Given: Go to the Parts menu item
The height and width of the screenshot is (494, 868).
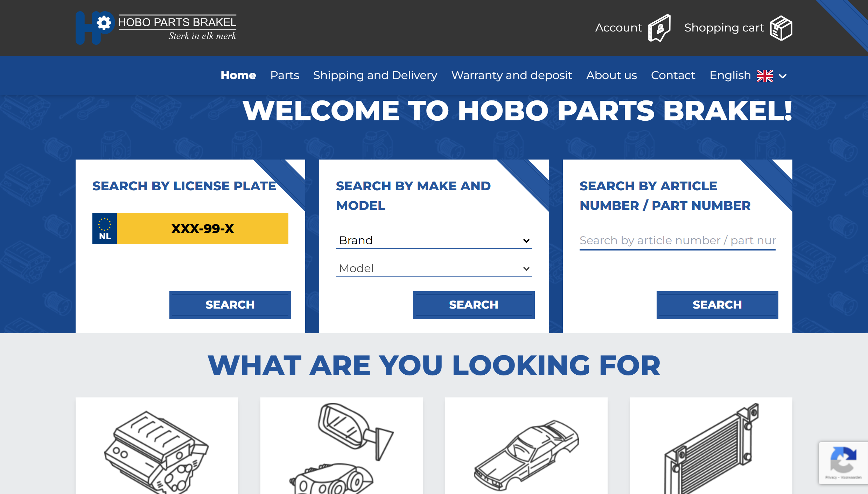Looking at the screenshot, I should pos(285,75).
